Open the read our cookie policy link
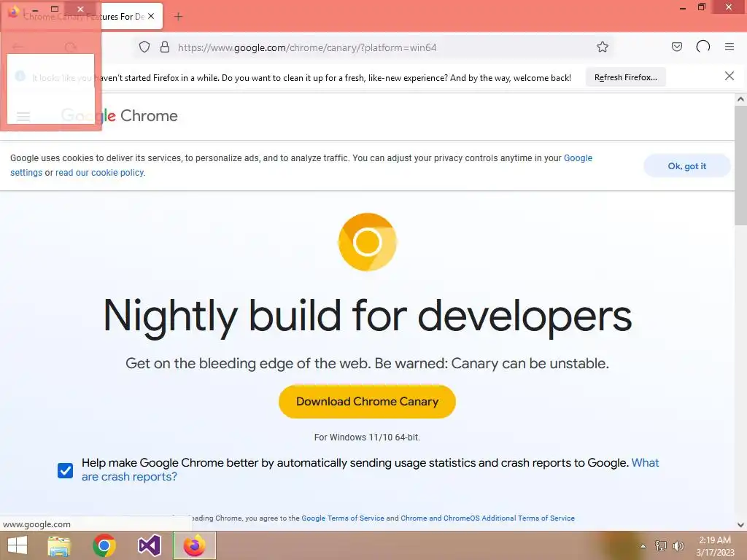The image size is (747, 560). pos(99,172)
